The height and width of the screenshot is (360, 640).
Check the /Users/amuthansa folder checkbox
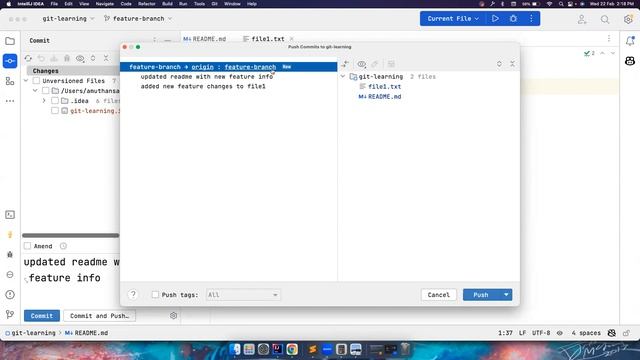[x=46, y=91]
